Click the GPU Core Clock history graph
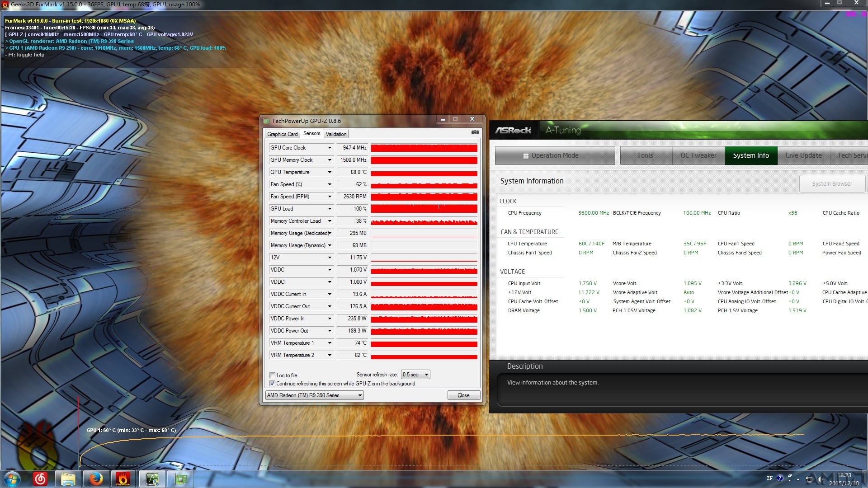This screenshot has width=868, height=488. pyautogui.click(x=424, y=148)
